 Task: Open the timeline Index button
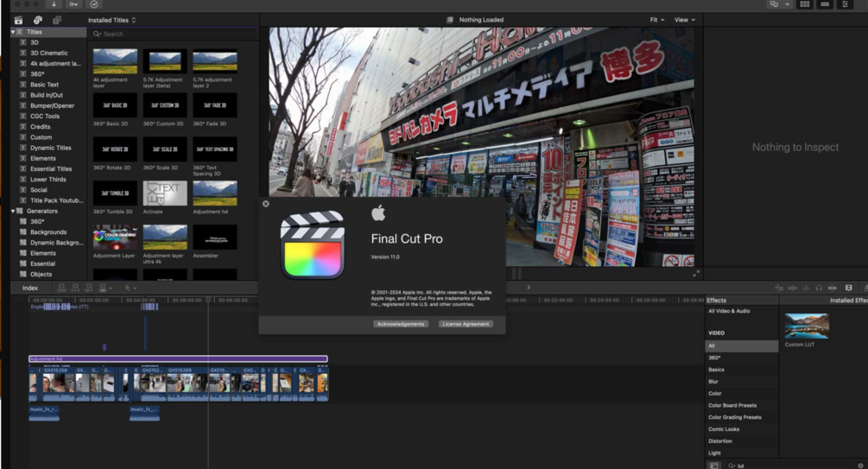click(30, 288)
